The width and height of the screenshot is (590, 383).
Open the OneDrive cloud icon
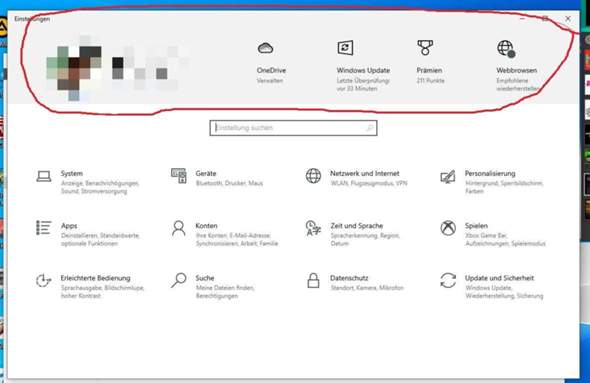[x=265, y=48]
